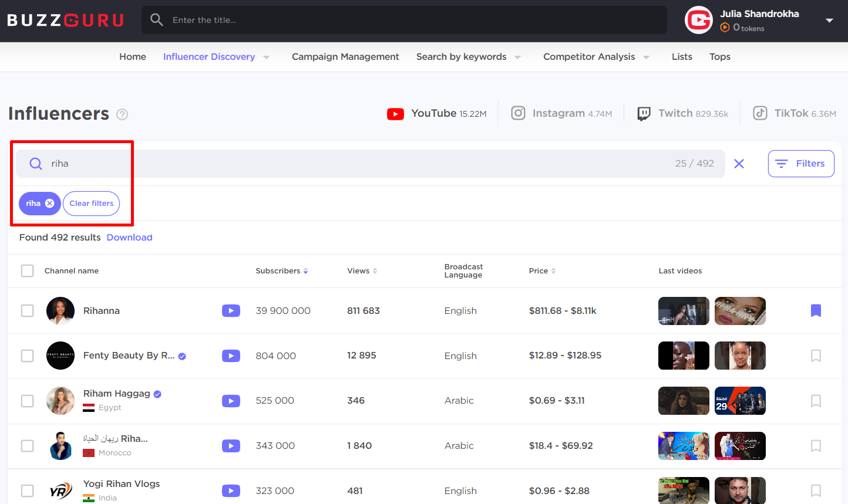The width and height of the screenshot is (848, 504).
Task: Expand the Search by keywords arrow
Action: point(517,57)
